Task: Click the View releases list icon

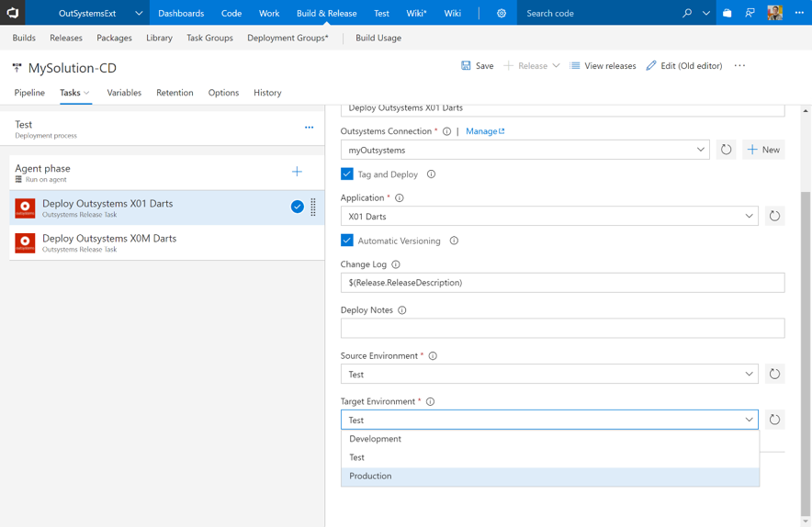Action: click(x=574, y=66)
